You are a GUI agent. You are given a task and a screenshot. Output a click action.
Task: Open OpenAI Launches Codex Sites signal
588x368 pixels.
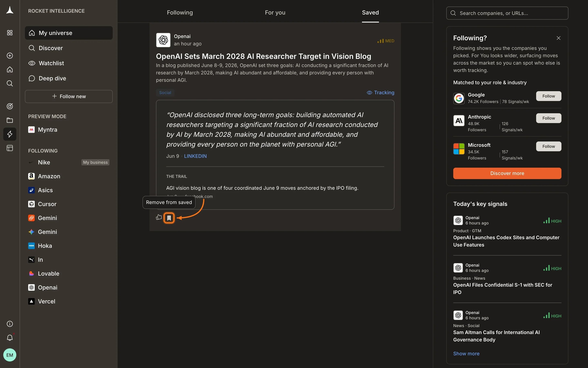click(506, 241)
